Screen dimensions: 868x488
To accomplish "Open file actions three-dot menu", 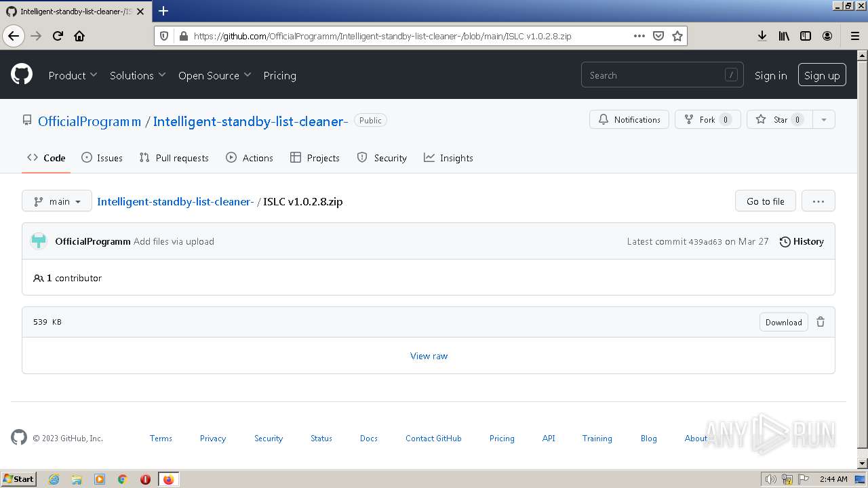I will point(818,201).
